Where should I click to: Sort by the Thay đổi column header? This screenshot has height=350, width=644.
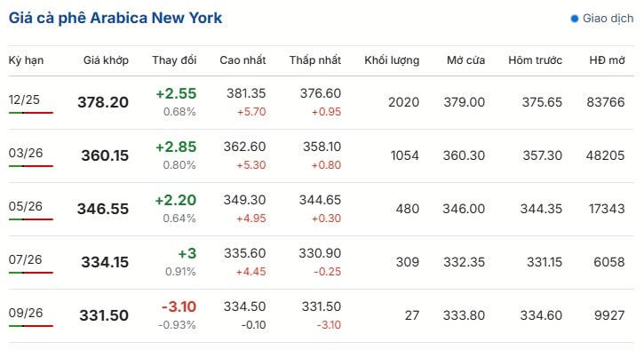[x=174, y=60]
